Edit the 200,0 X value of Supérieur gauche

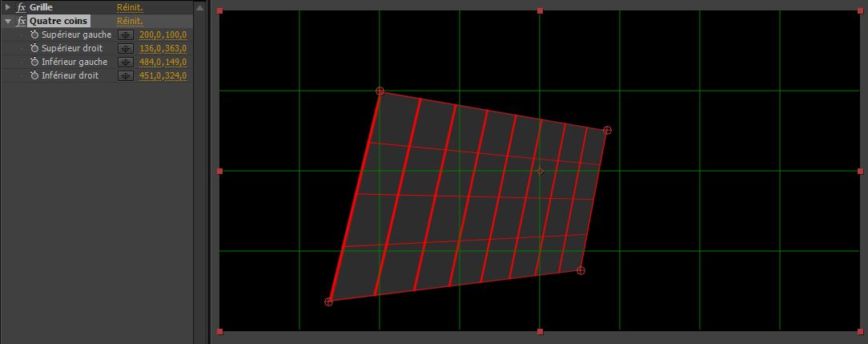(149, 35)
